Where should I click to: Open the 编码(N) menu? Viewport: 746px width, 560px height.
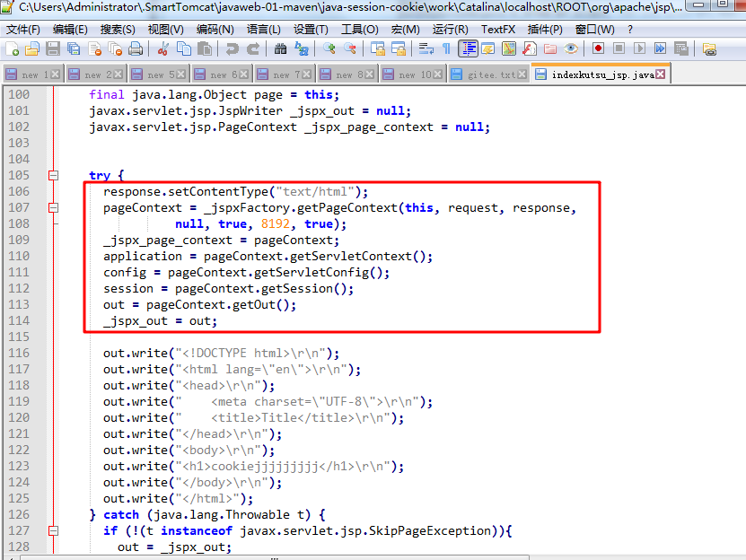215,30
